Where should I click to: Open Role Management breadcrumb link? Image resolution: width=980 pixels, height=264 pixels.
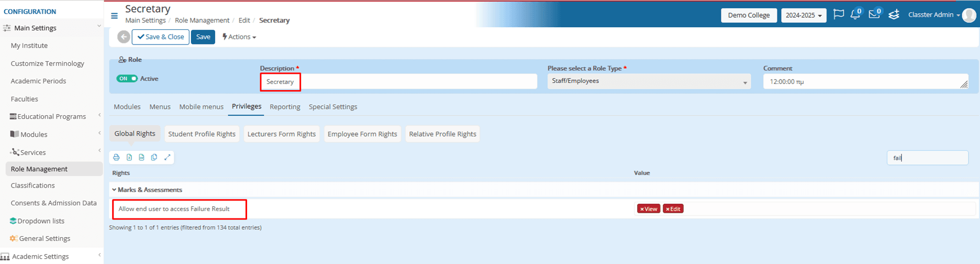[x=202, y=20]
